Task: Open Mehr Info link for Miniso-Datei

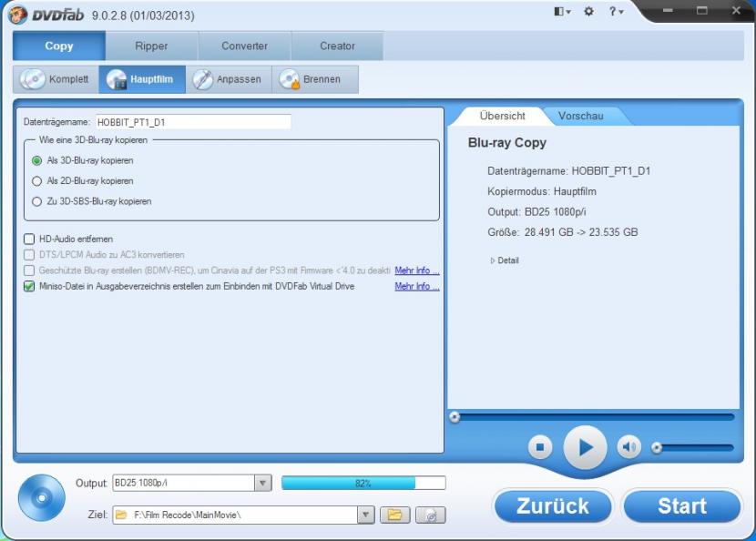Action: (416, 286)
